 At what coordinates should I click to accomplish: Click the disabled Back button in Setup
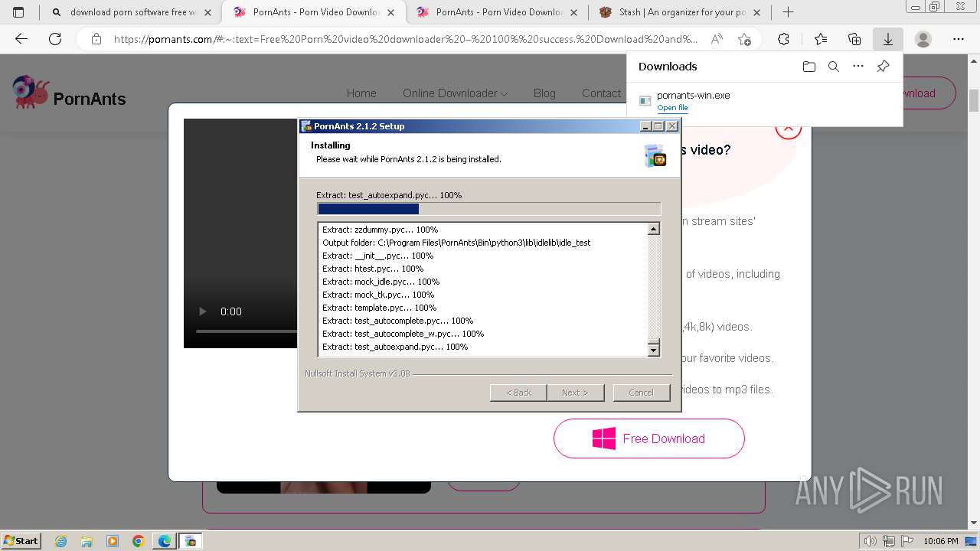click(x=518, y=393)
